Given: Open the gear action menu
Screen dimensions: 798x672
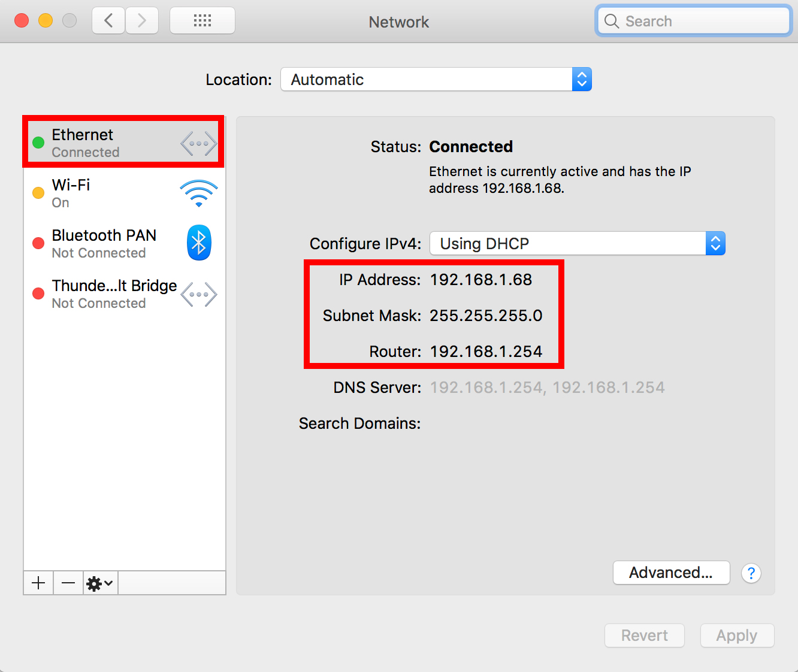Looking at the screenshot, I should pos(100,583).
